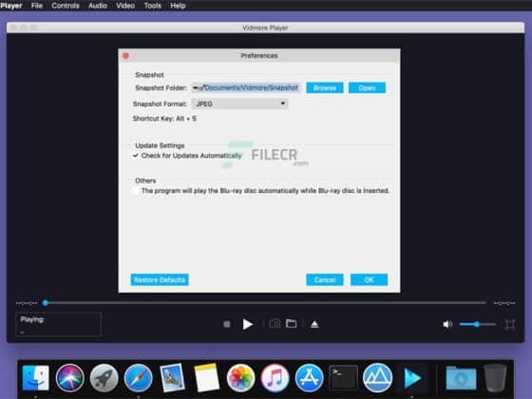Click the Playing info box
Screen dimensions: 532x399
point(58,324)
